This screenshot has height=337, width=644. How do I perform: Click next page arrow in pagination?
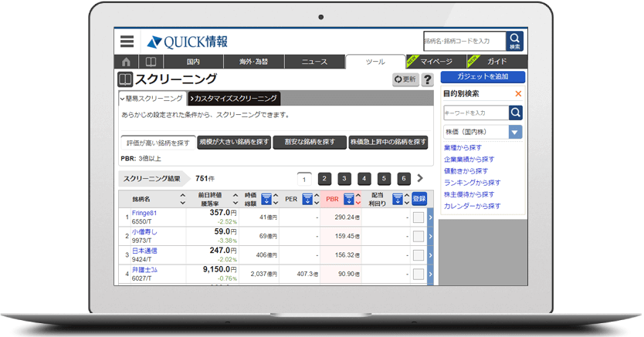pyautogui.click(x=420, y=178)
